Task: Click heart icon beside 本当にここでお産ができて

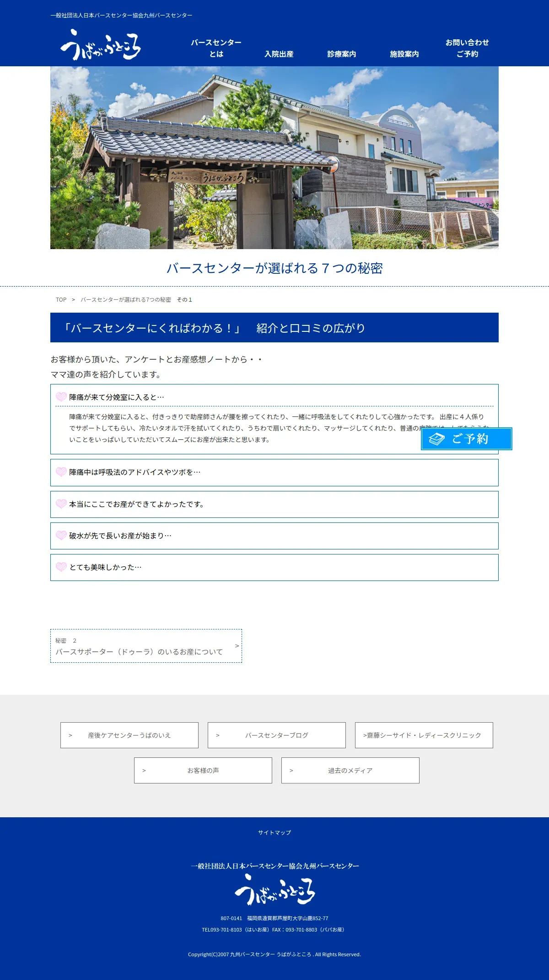Action: pyautogui.click(x=61, y=504)
